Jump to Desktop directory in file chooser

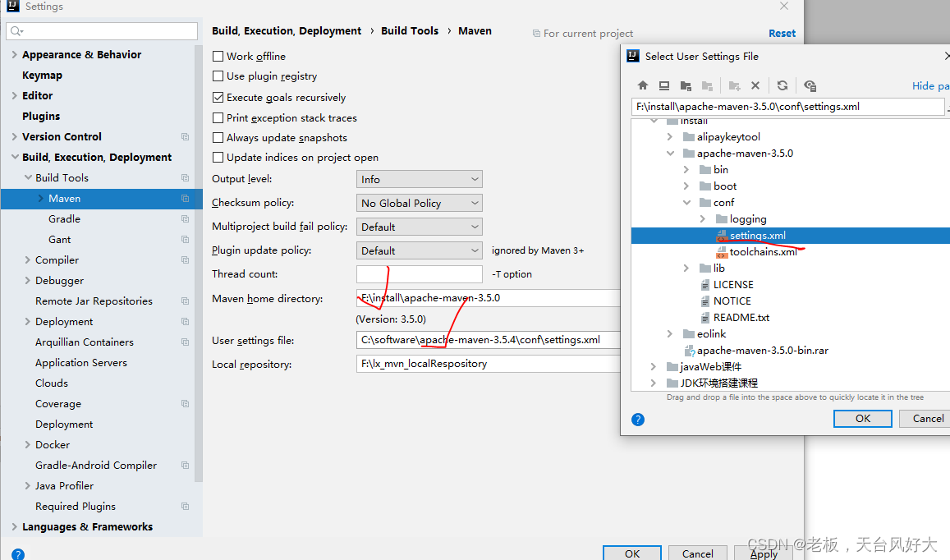pos(664,85)
